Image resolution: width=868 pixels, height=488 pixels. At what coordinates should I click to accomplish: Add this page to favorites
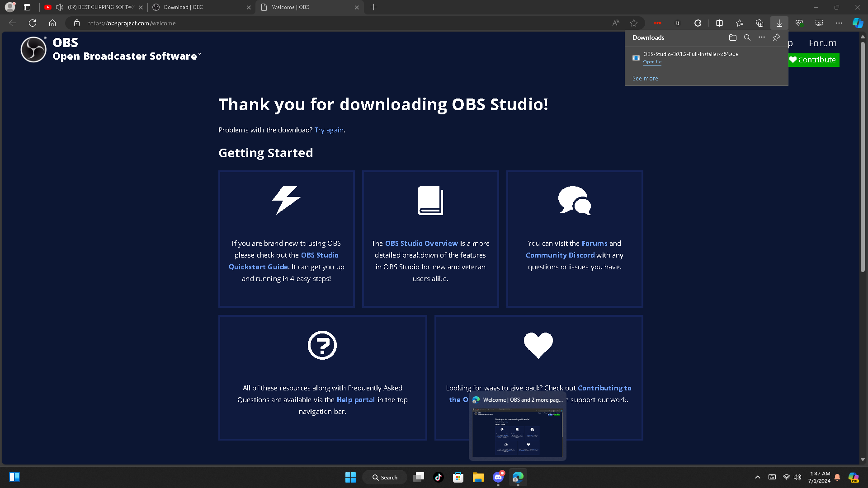tap(634, 23)
